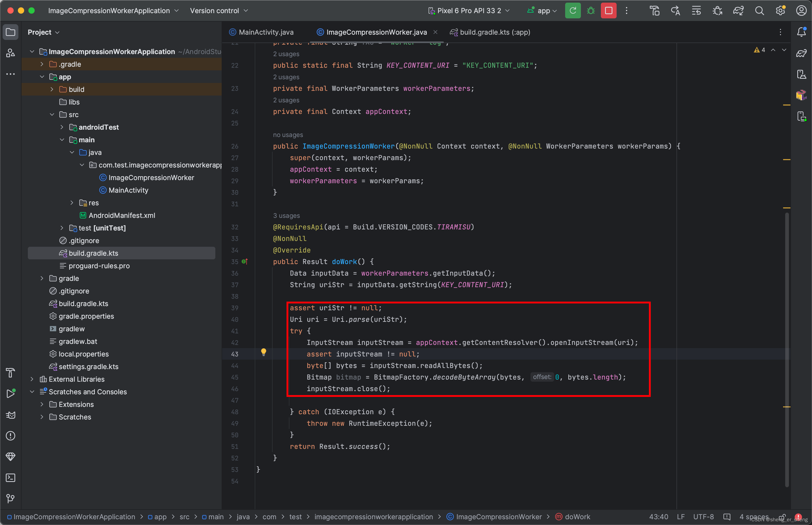
Task: Click the intention lightbulb on line 43
Action: [263, 352]
